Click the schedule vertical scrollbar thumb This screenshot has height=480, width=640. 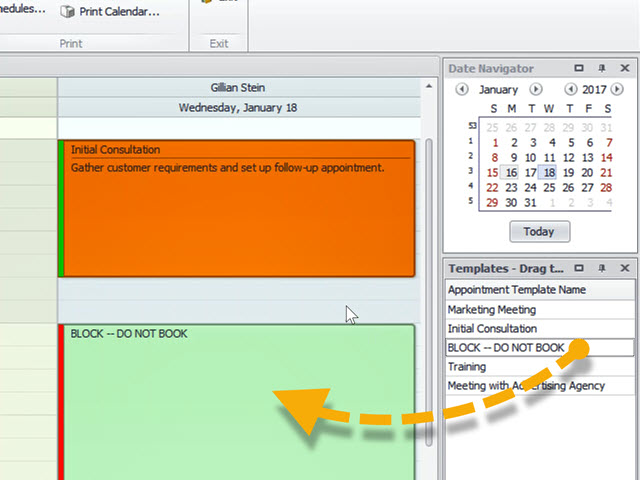(429, 292)
